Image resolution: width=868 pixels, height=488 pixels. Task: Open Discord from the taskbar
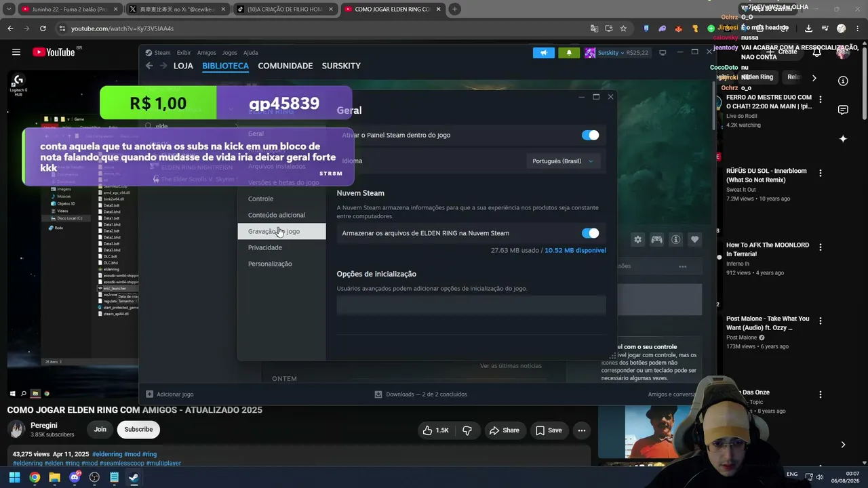pos(75,477)
